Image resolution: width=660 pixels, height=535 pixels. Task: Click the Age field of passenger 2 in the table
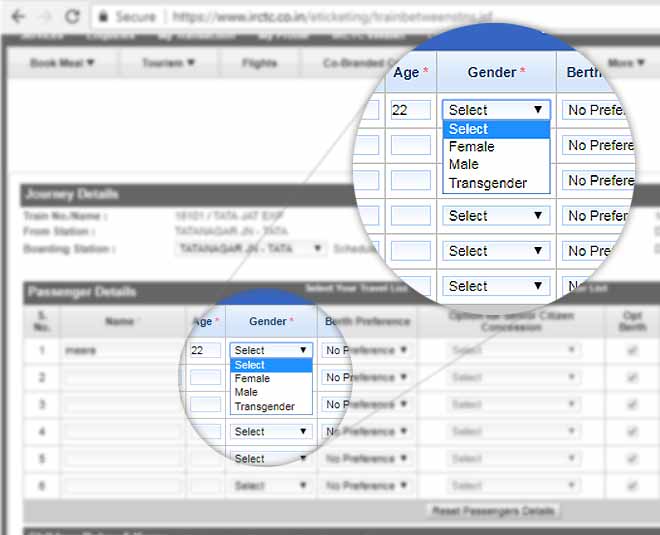pyautogui.click(x=205, y=377)
